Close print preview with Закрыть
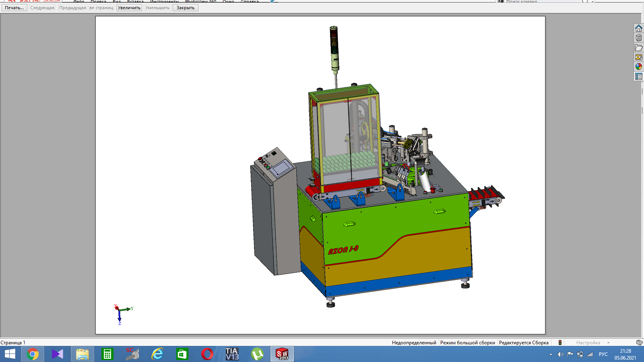 click(x=186, y=8)
